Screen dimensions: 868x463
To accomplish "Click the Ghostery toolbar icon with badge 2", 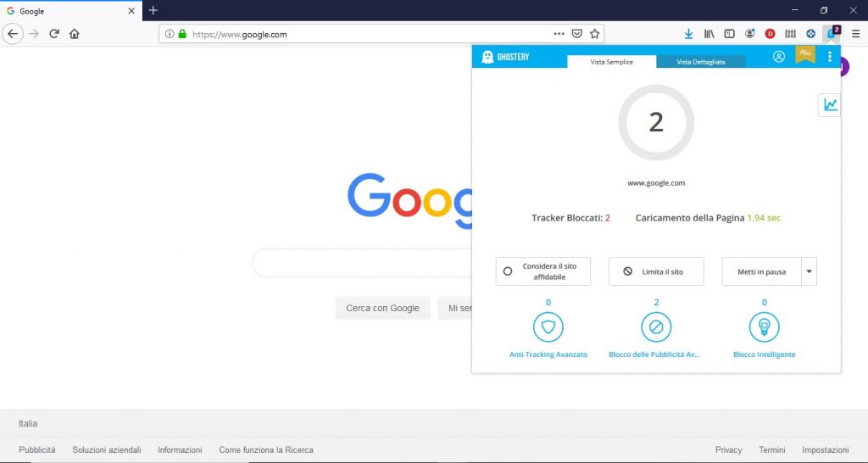I will pos(832,33).
